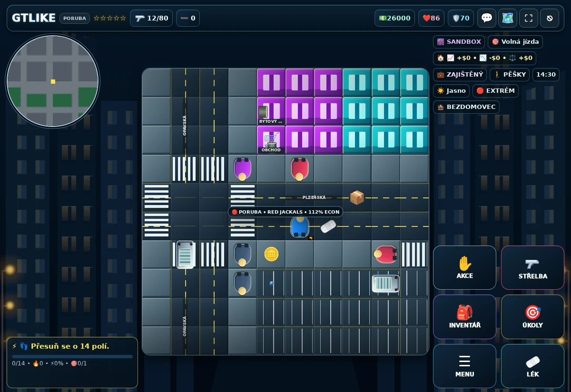Open the INVENTÁŘ backpack panel
This screenshot has height=392, width=571.
click(x=464, y=317)
